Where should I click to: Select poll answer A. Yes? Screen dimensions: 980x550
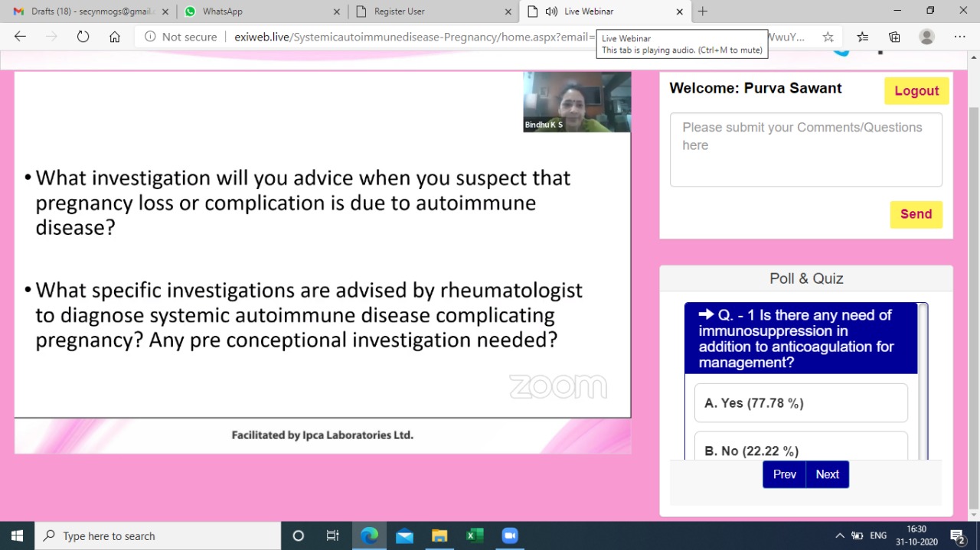[x=800, y=403]
